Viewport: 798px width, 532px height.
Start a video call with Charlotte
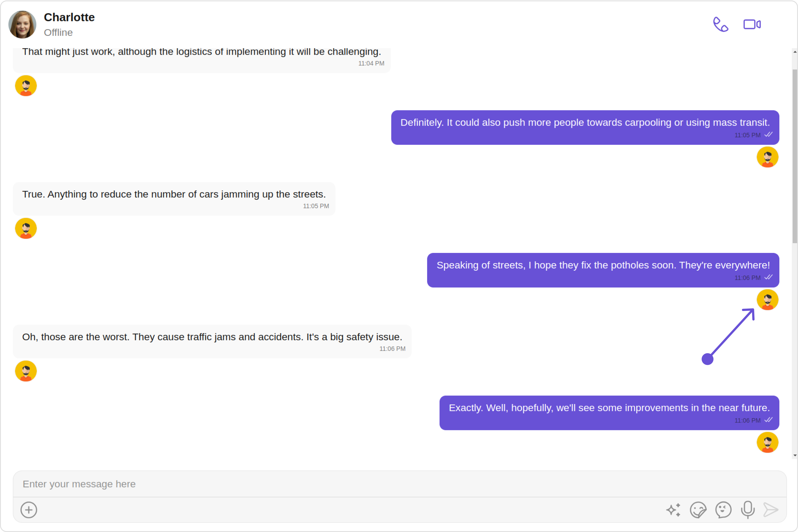[x=752, y=24]
